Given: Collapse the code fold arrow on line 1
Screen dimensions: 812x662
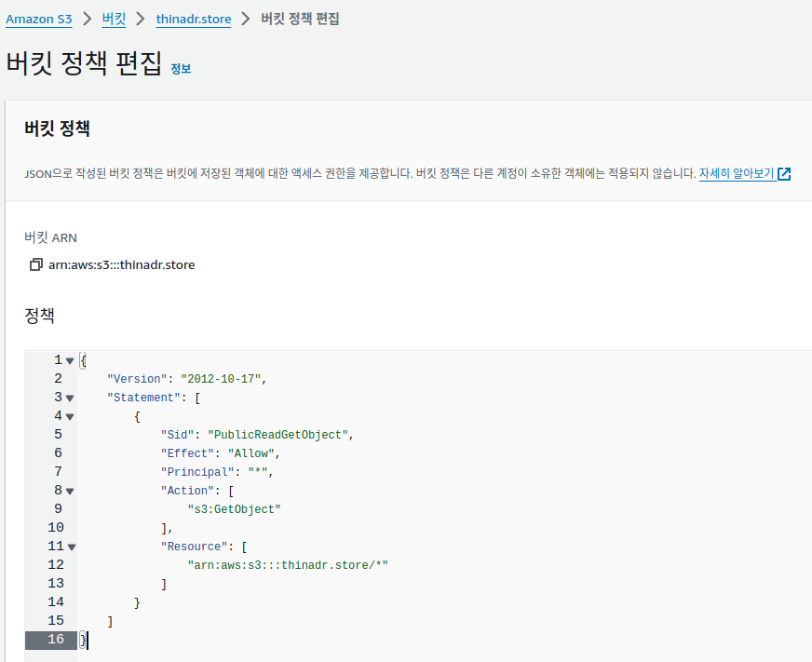Looking at the screenshot, I should click(70, 361).
